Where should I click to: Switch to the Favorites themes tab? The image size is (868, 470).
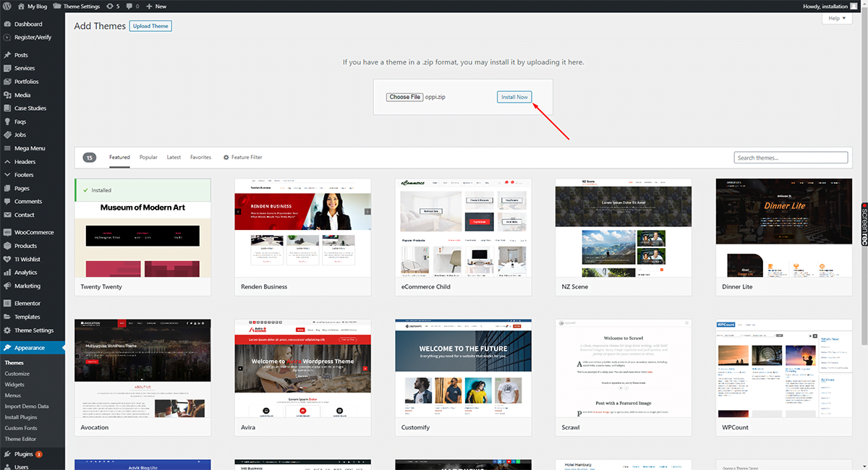201,157
